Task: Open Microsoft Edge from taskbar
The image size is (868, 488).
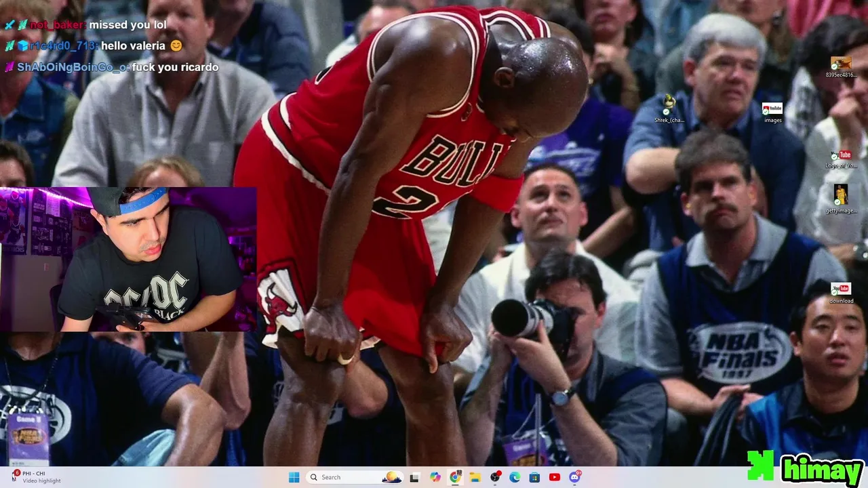Action: 515,477
